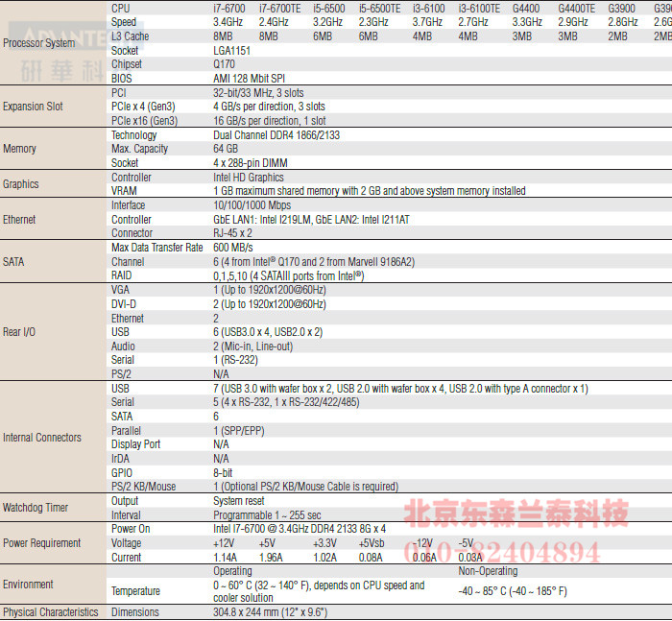
Task: Click the RAID row label
Action: pyautogui.click(x=122, y=275)
